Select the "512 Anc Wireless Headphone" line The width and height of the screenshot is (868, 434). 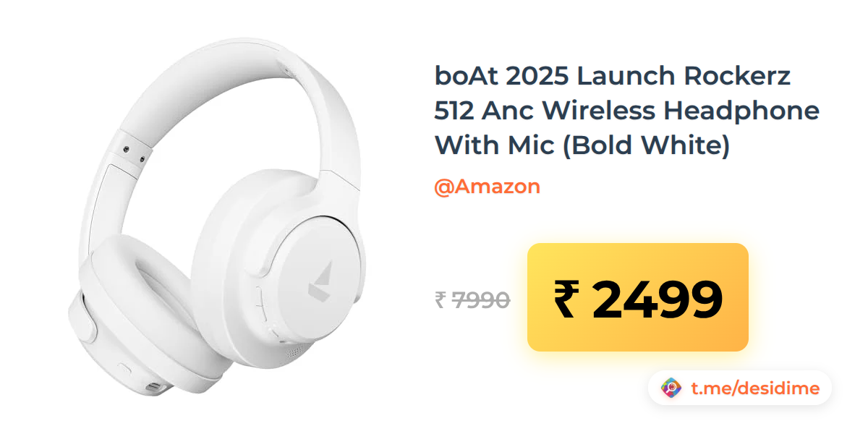pyautogui.click(x=626, y=111)
